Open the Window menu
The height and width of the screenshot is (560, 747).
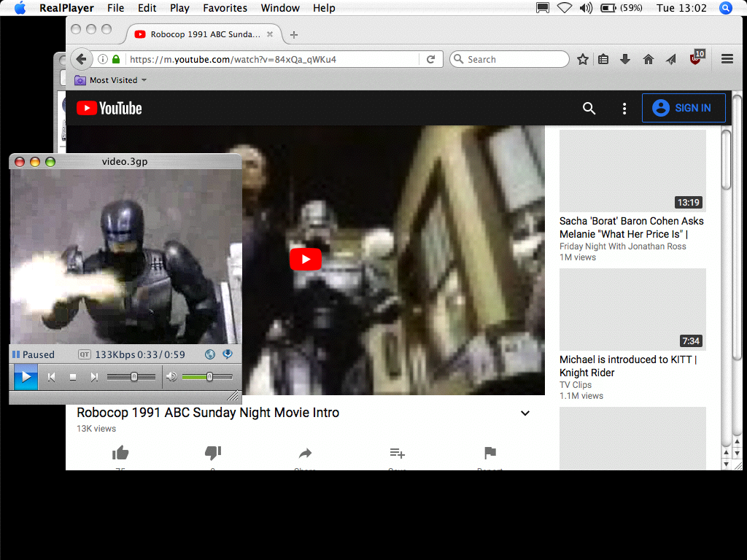click(280, 7)
